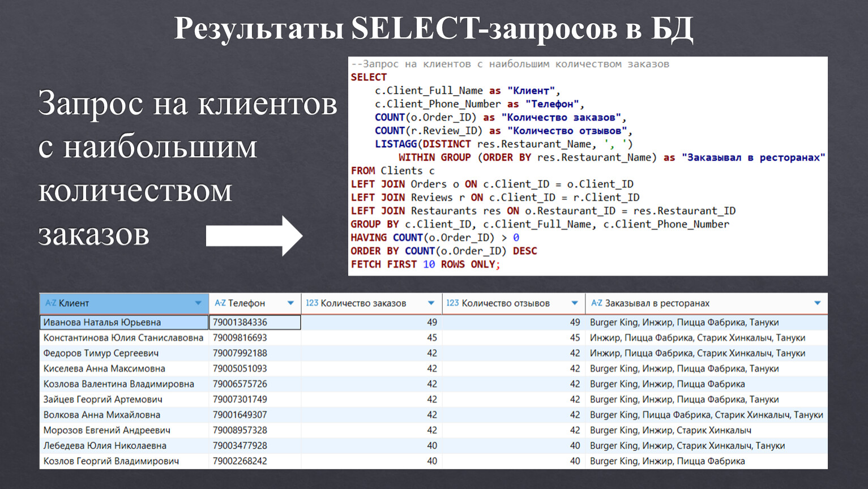This screenshot has width=868, height=489.
Task: Click the text-type icon beside Телефон
Action: [x=220, y=303]
